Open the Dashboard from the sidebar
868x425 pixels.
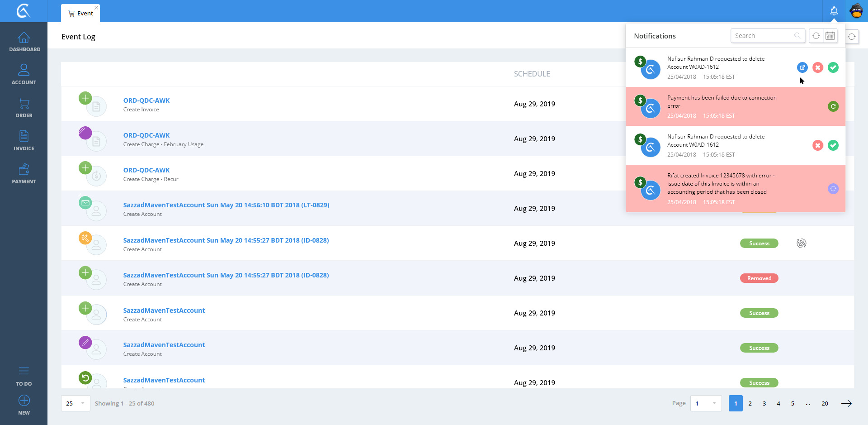(x=24, y=42)
